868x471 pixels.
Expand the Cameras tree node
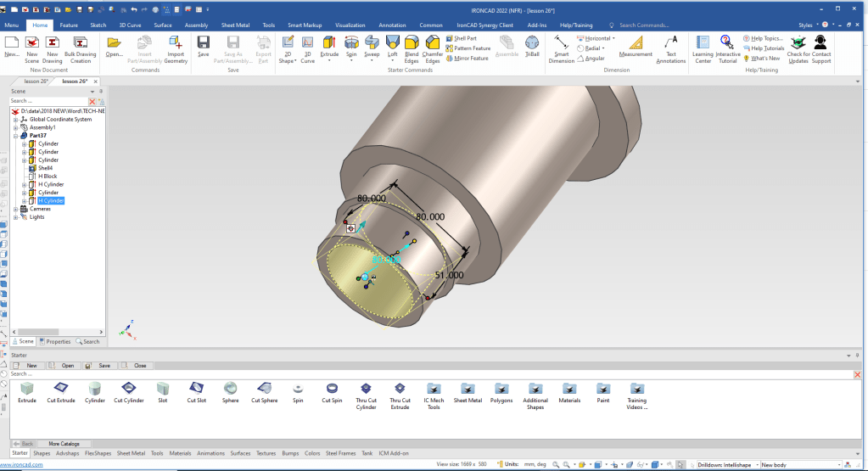pos(14,209)
